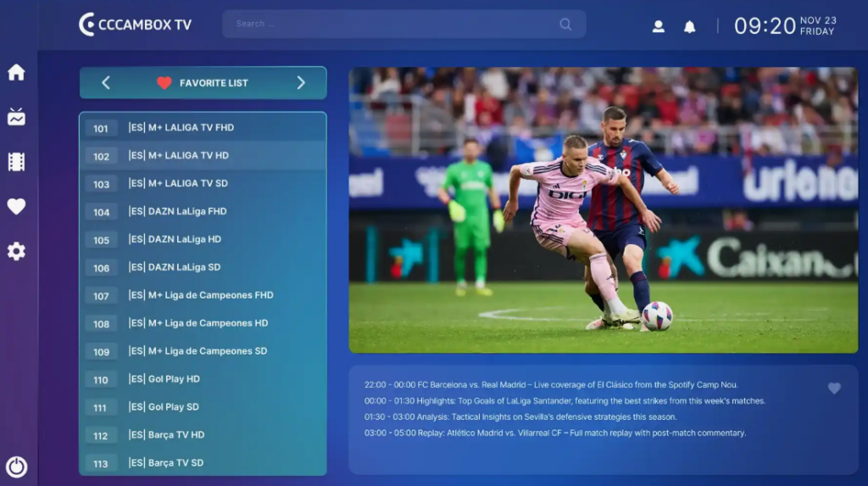Open the Favorites heart icon in sidebar
This screenshot has height=486, width=868.
click(x=16, y=207)
